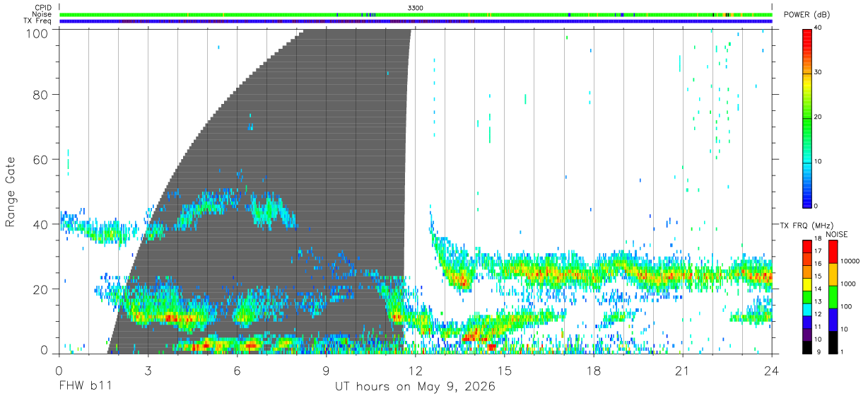
Task: Click the NOISE legend title
Action: [836, 234]
